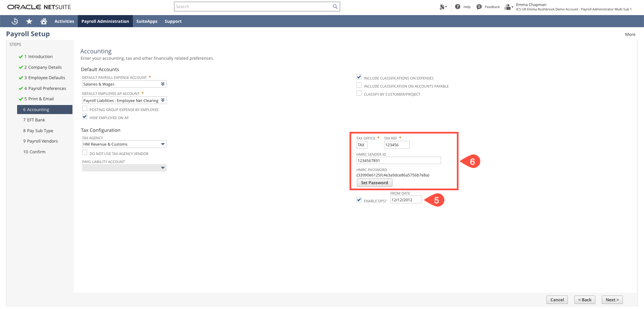
Task: Go to the Home dashboard icon
Action: coord(44,21)
